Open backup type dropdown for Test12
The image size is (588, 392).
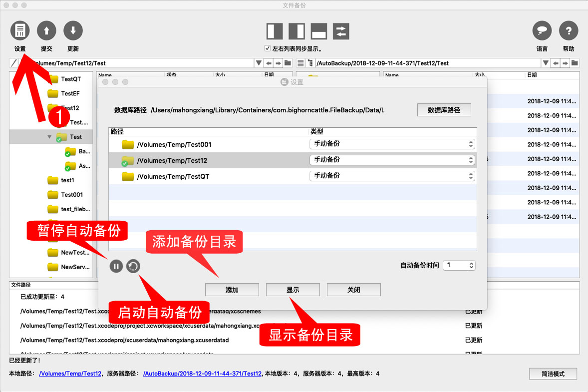coord(392,160)
